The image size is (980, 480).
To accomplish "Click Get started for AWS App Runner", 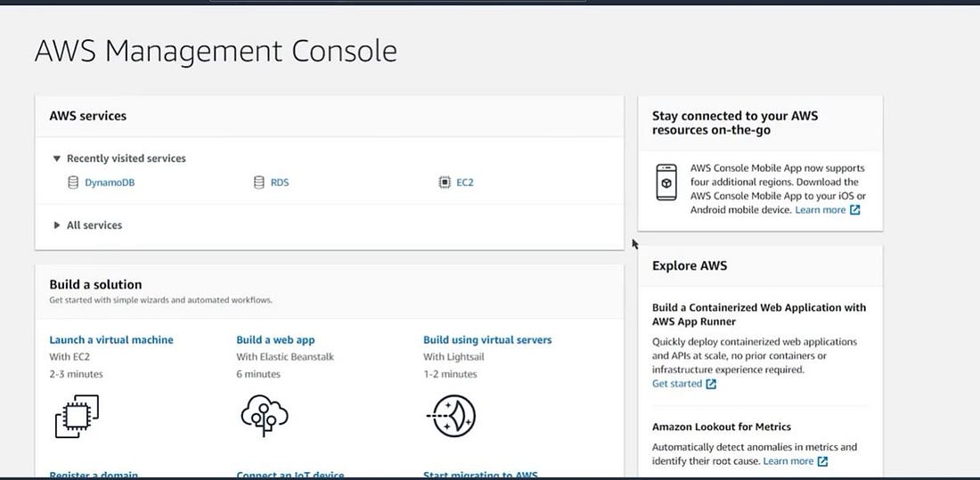I will (677, 384).
